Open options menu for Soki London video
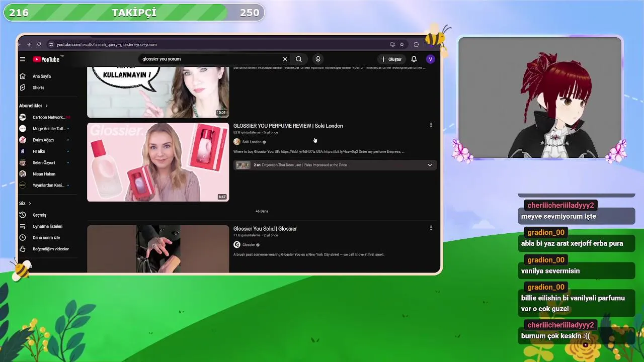Viewport: 644px width, 362px height. click(431, 125)
